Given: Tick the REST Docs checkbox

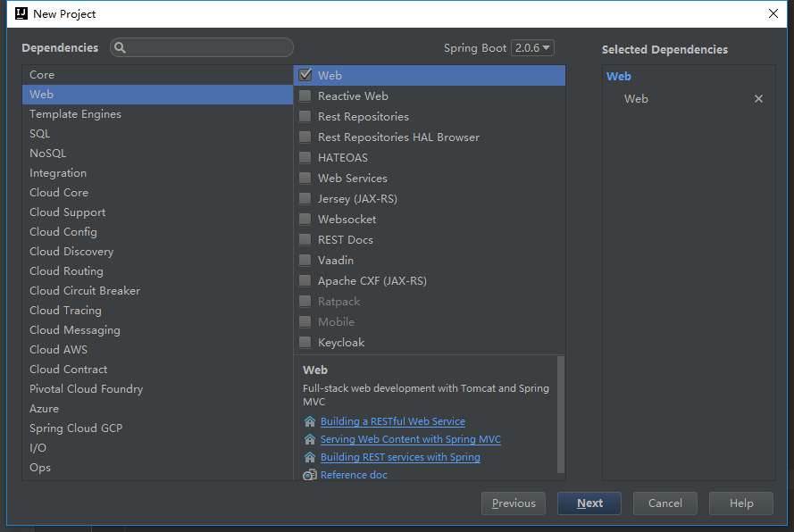Looking at the screenshot, I should click(x=305, y=239).
